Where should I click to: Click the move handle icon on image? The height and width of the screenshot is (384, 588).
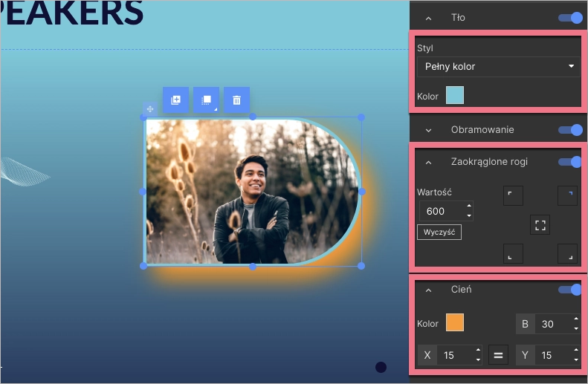coord(150,109)
